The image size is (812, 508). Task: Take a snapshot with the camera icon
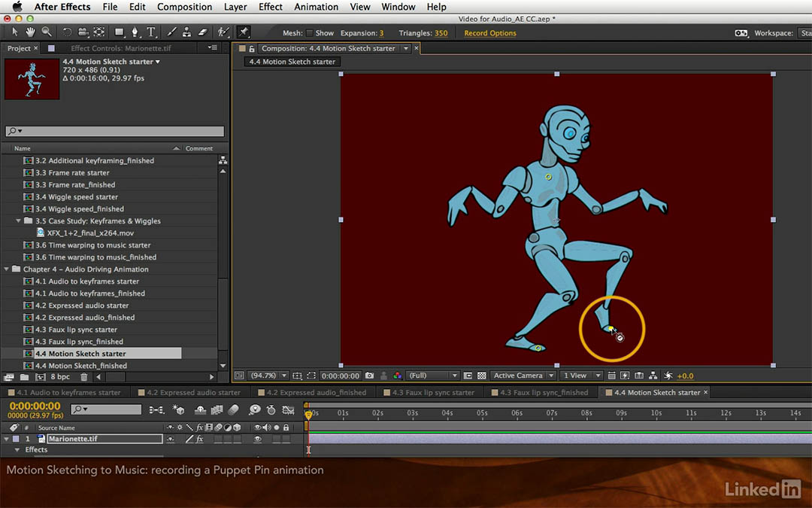[x=370, y=376]
